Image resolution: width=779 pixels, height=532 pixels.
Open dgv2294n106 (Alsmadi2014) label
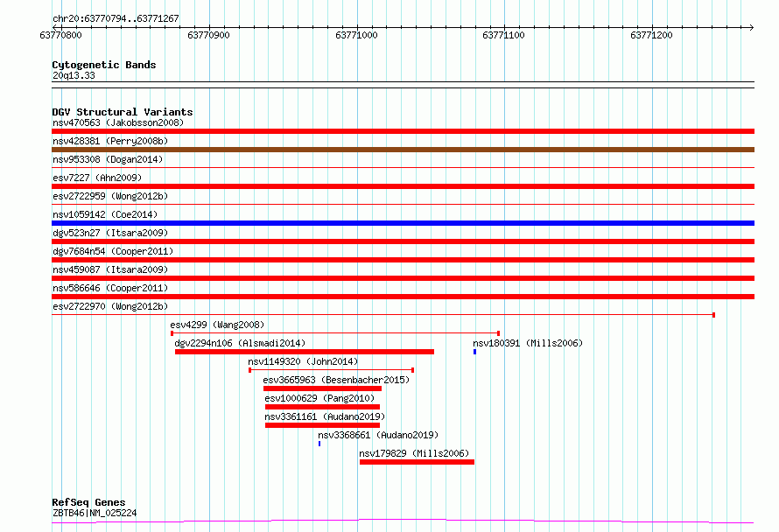(x=240, y=343)
